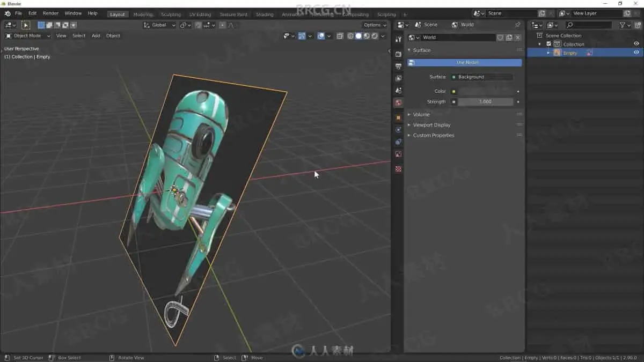Viewport: 644px width, 362px height.
Task: Expand the Volume panel
Action: click(x=421, y=114)
